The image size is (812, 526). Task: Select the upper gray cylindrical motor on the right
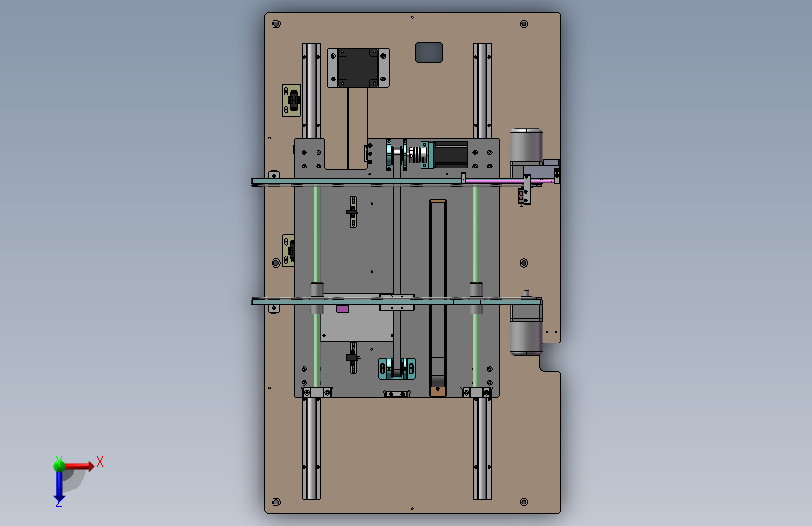click(526, 145)
